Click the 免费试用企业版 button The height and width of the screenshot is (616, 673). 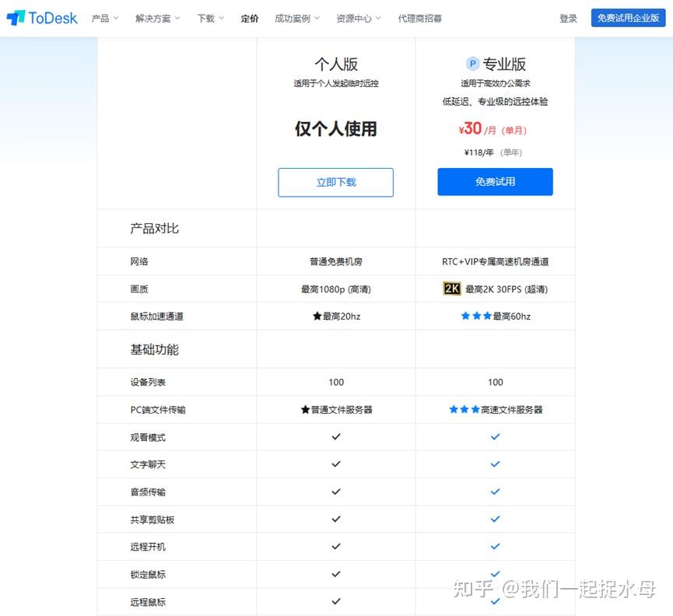(628, 17)
